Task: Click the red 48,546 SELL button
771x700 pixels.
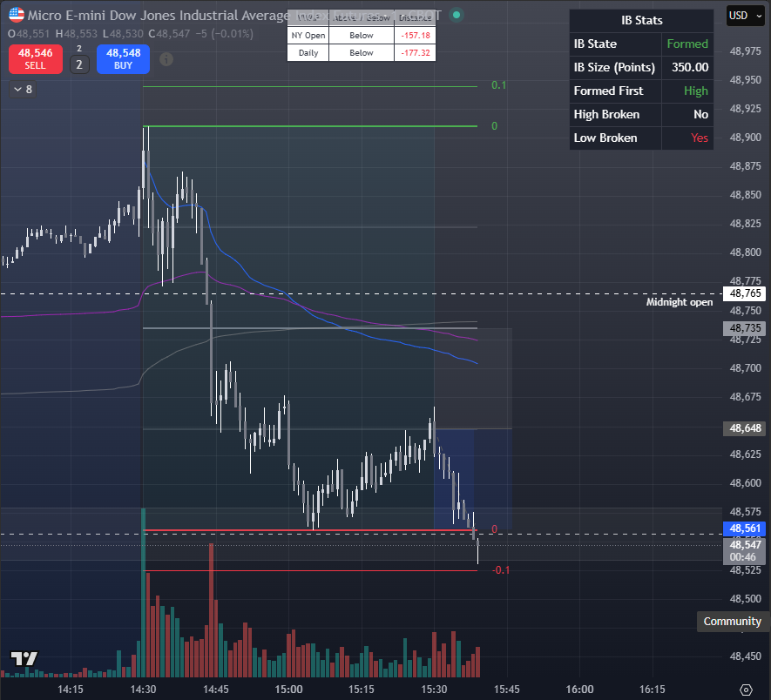Action: tap(36, 59)
